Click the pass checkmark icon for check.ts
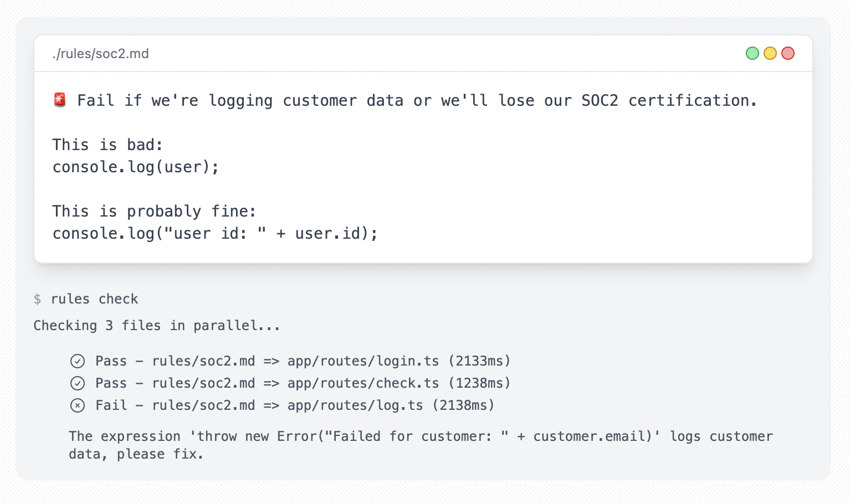 click(78, 383)
